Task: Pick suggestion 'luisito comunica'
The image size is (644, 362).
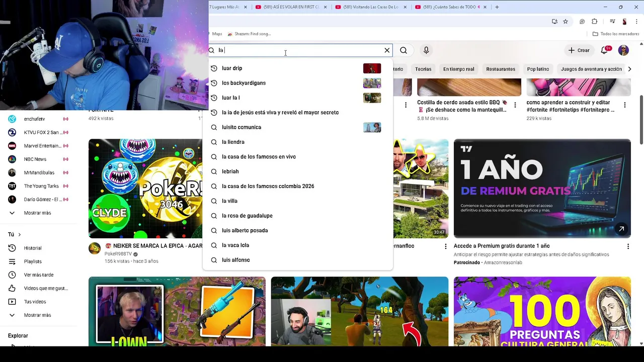Action: [x=297, y=127]
